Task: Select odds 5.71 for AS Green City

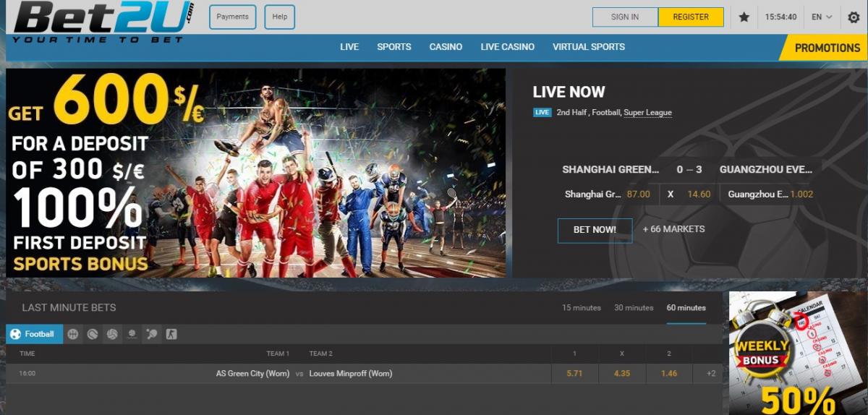Action: 574,374
